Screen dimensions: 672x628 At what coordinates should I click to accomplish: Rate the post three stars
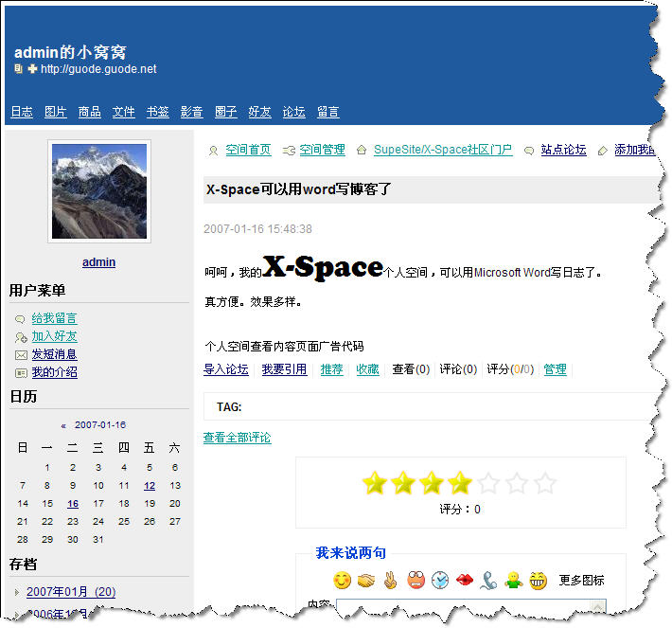click(432, 482)
